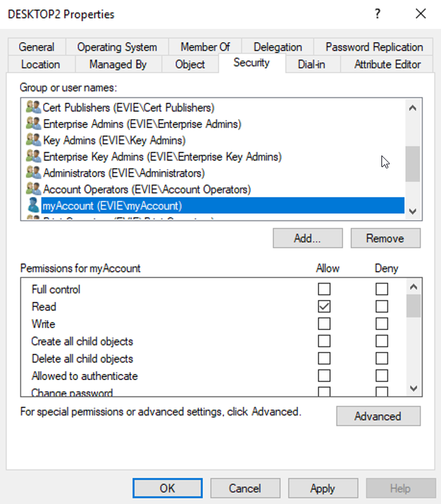Click the Key Admins group icon
Screen dimensions: 441x504
33,140
